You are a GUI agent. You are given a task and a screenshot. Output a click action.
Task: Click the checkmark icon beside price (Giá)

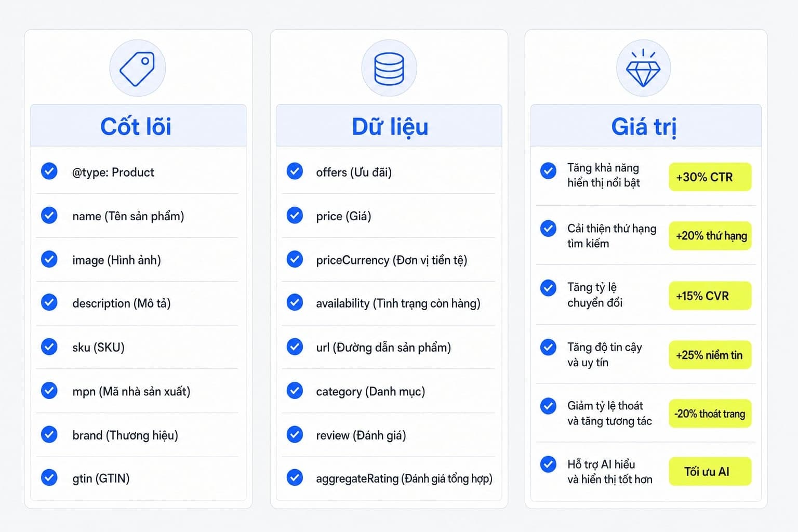click(295, 215)
